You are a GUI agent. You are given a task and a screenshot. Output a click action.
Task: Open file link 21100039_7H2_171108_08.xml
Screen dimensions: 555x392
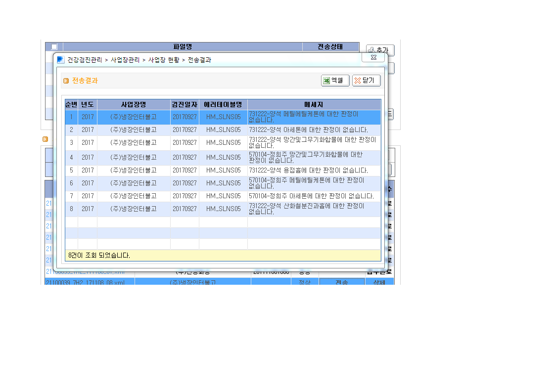tap(85, 282)
